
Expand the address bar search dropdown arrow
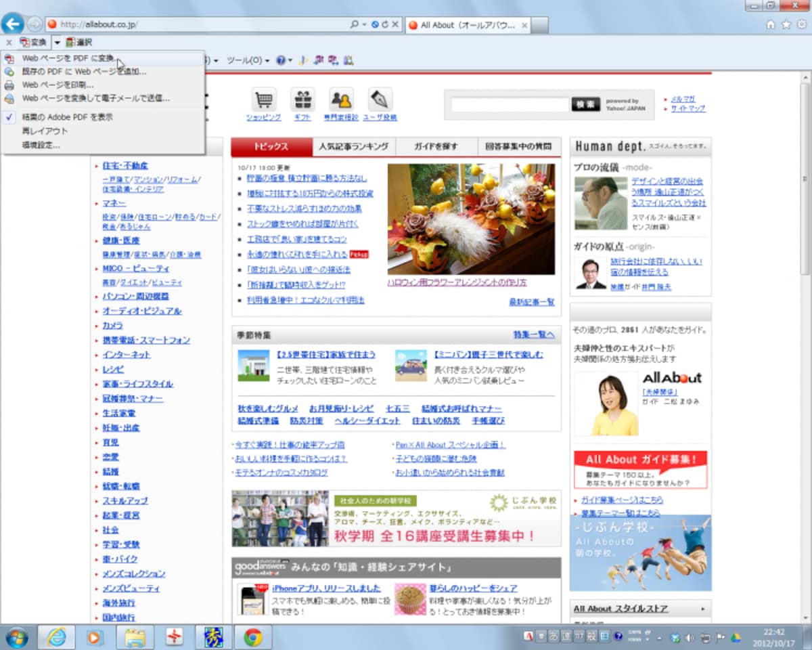364,24
